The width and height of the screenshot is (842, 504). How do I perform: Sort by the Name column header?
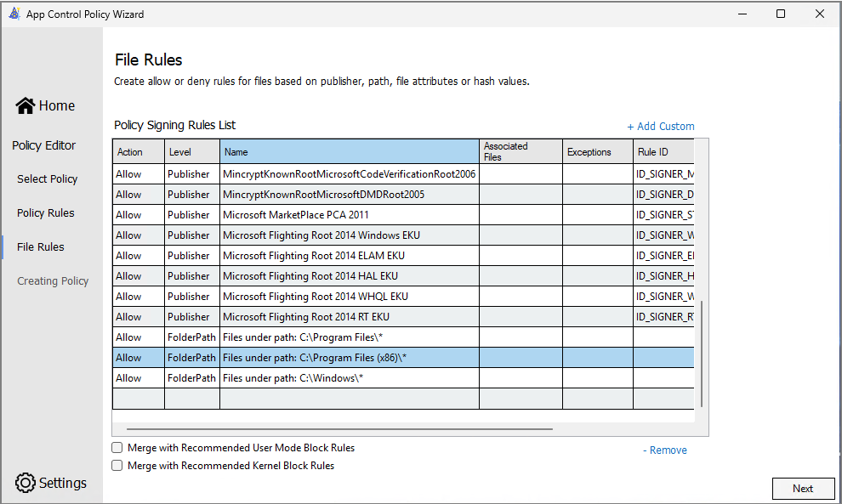(350, 151)
